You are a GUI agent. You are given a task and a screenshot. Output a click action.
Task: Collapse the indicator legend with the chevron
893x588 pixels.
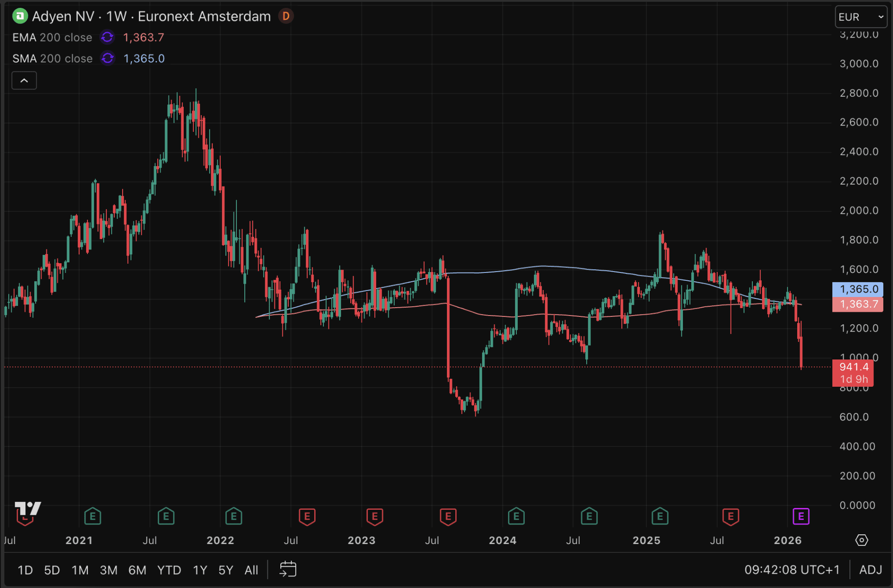(x=24, y=80)
